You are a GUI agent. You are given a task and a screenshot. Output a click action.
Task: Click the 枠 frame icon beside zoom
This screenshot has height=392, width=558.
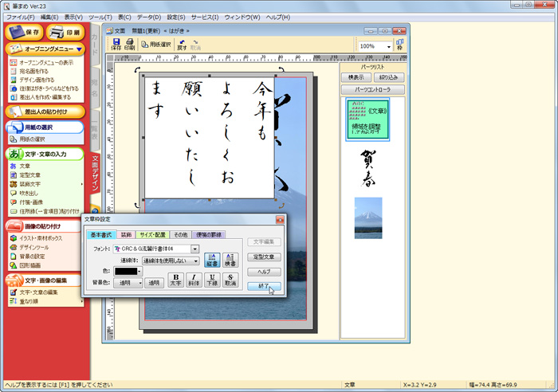pyautogui.click(x=400, y=47)
